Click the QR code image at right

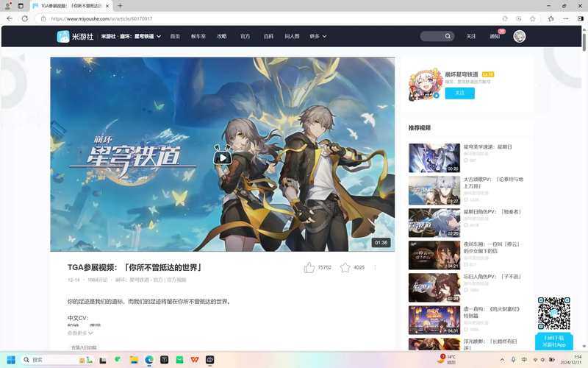coord(554,314)
